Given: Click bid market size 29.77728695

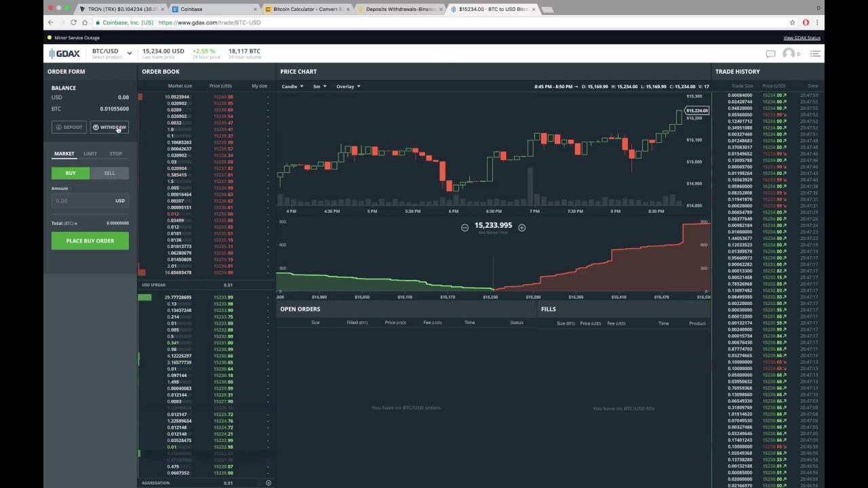Looking at the screenshot, I should 178,298.
